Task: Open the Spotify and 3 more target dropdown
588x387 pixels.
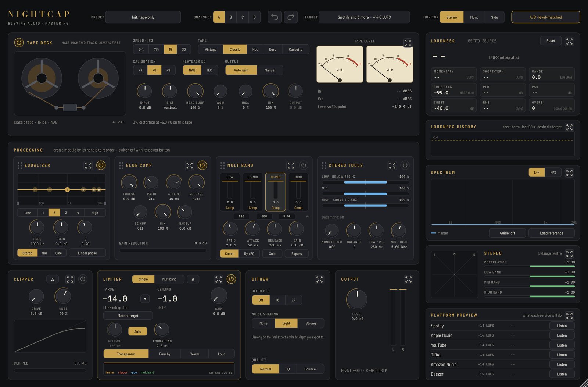Action: [x=364, y=17]
